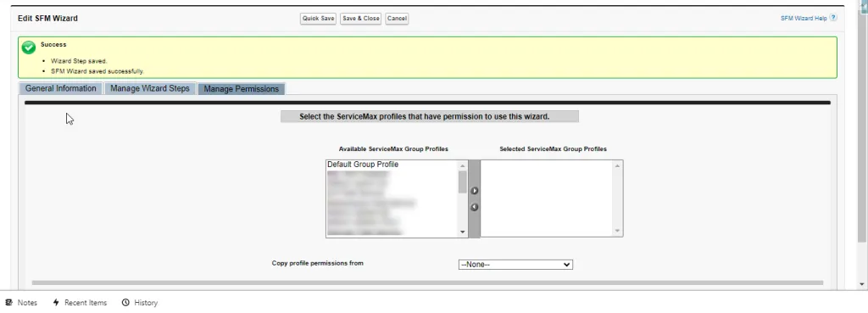Viewport: 868px width, 313px height.
Task: Click the 'Wizard Step saved.' message
Action: 79,61
